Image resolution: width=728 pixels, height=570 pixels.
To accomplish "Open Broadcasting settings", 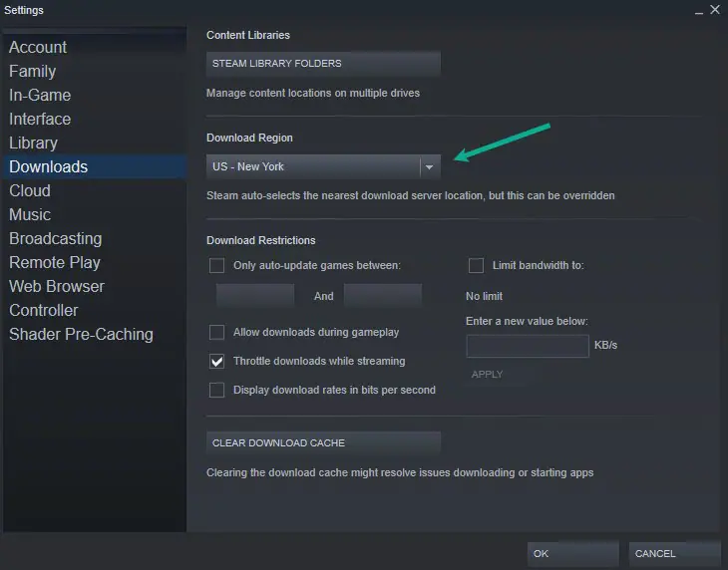I will (55, 238).
